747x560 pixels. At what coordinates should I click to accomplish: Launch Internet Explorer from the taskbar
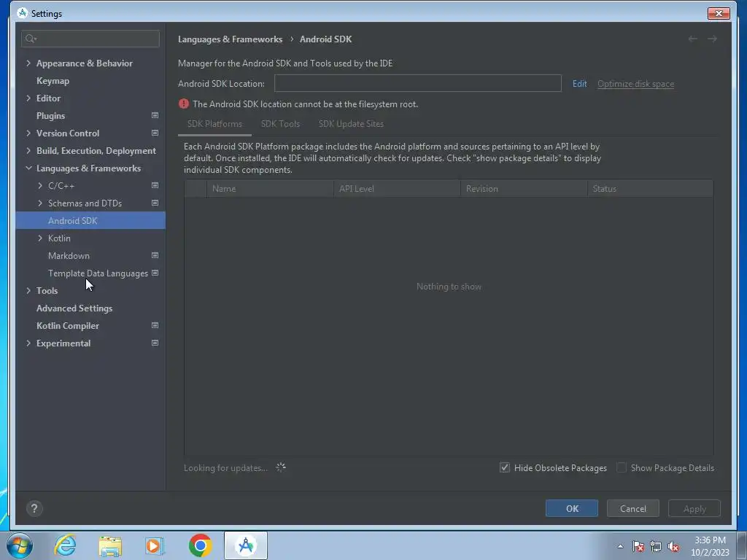tap(65, 545)
